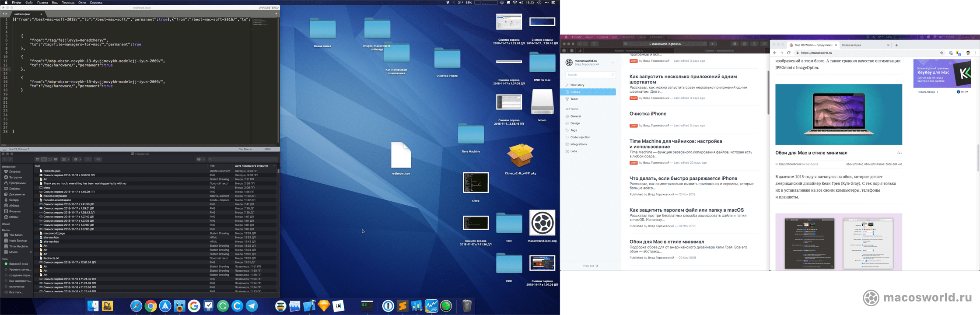Open 1Password in the Dock

(x=388, y=306)
